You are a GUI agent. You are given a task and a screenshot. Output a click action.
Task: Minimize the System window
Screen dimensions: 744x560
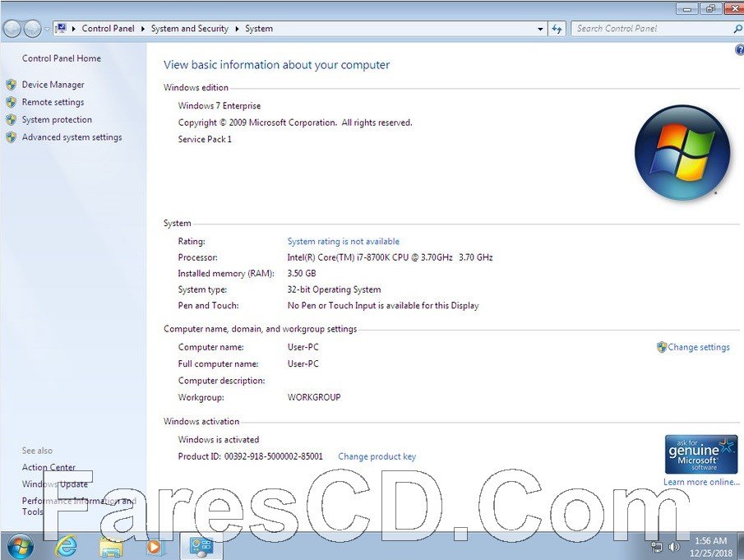[686, 8]
